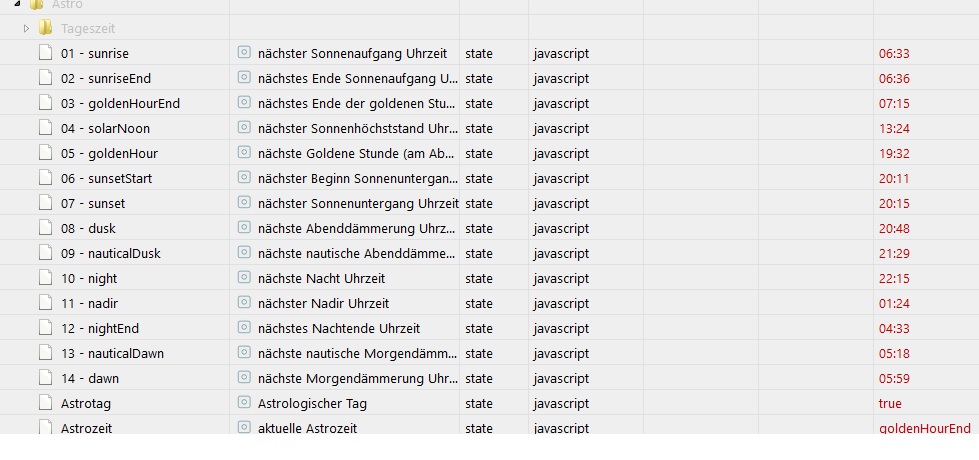Click the state icon beside nächster Sonnenuntergang Uhrzeit
This screenshot has height=460, width=979.
tap(244, 202)
